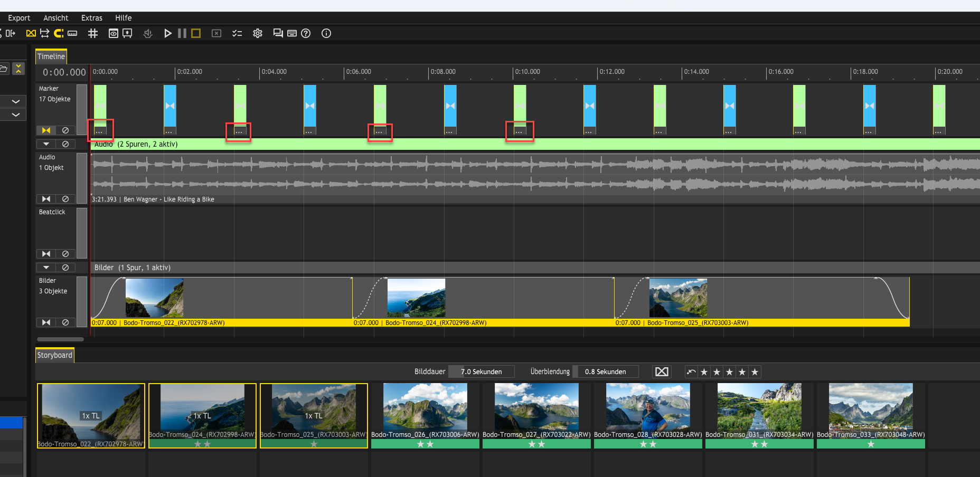Image resolution: width=980 pixels, height=477 pixels.
Task: Disable the Bilder track with its slashed circle
Action: [65, 322]
